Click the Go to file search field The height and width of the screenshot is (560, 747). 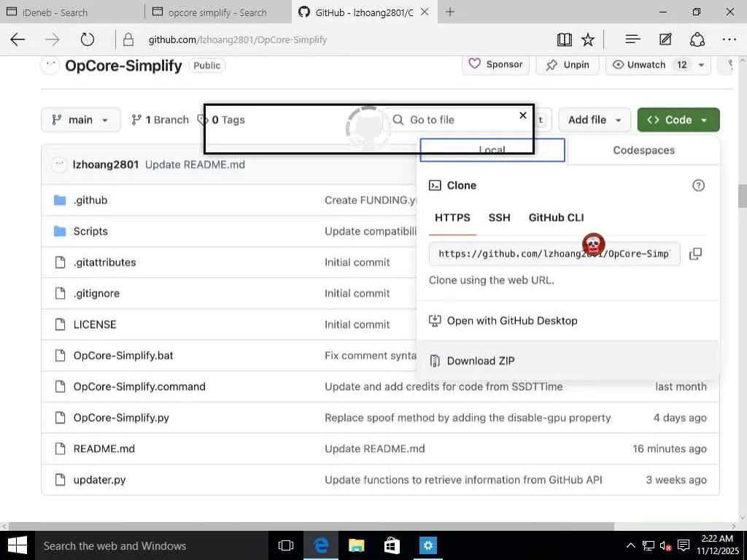coord(460,120)
